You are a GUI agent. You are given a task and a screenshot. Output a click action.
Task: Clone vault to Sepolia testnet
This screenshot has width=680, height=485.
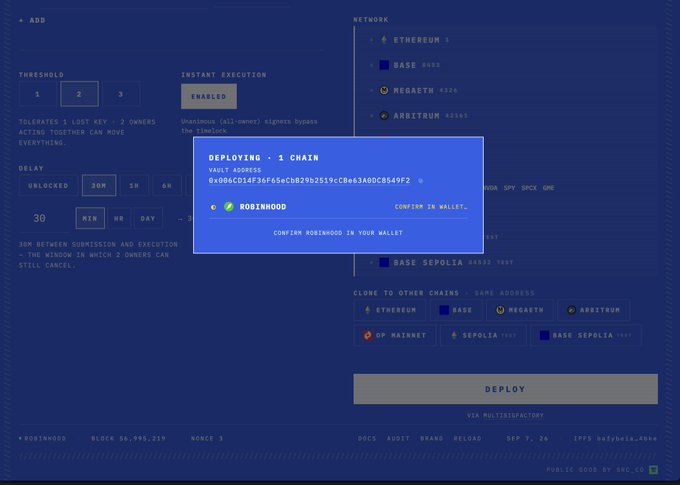pyautogui.click(x=483, y=335)
